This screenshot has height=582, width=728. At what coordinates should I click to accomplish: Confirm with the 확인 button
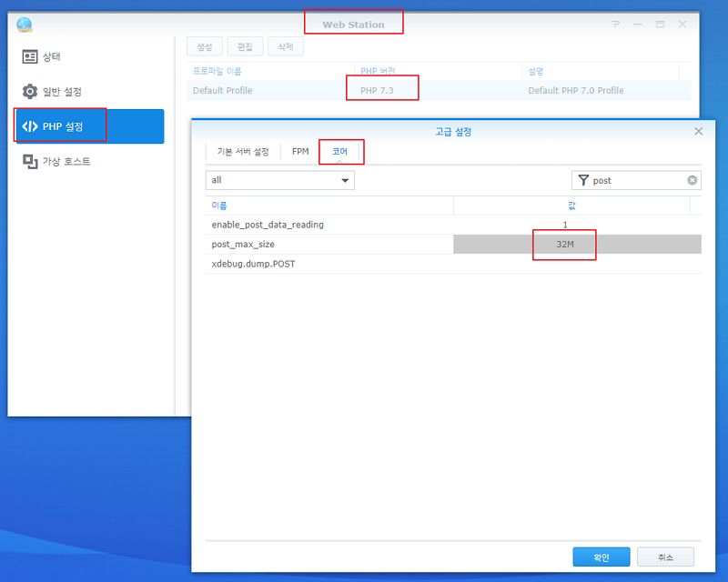point(602,557)
